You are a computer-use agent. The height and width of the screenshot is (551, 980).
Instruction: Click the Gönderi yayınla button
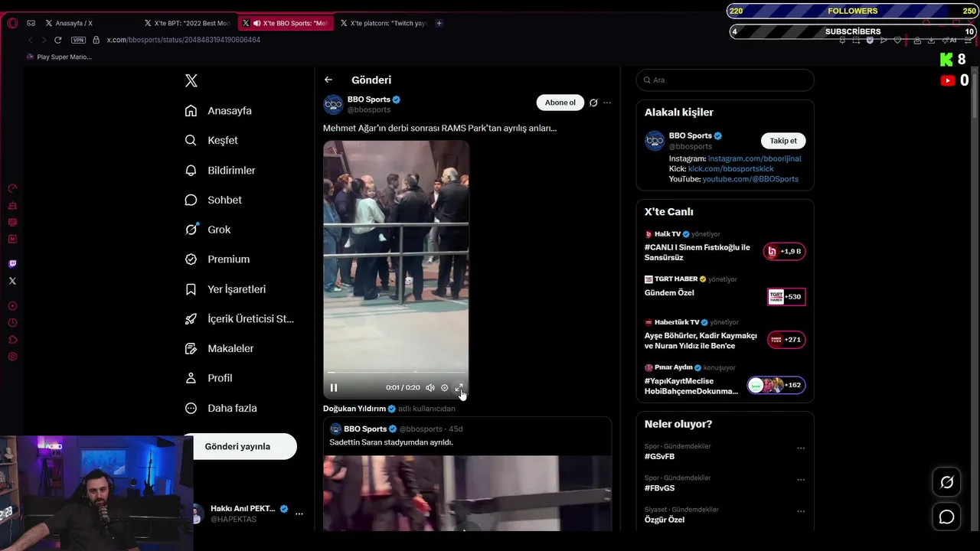pos(239,446)
